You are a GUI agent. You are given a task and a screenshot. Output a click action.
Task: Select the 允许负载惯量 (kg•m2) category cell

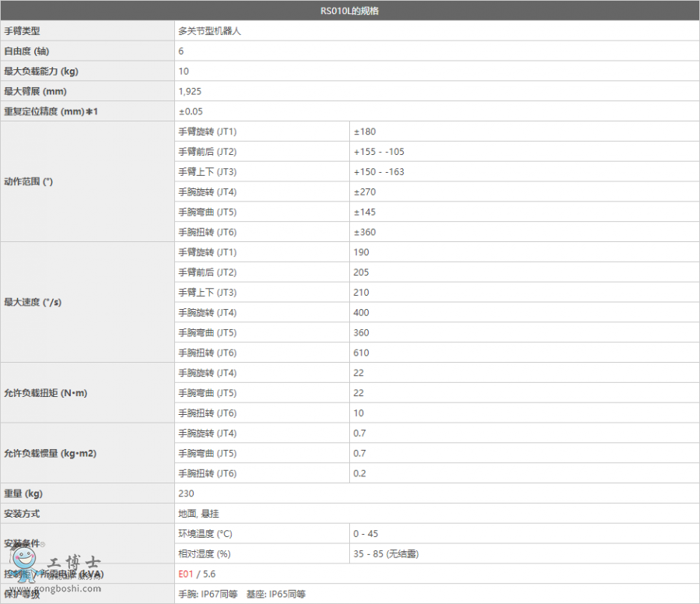pyautogui.click(x=50, y=453)
